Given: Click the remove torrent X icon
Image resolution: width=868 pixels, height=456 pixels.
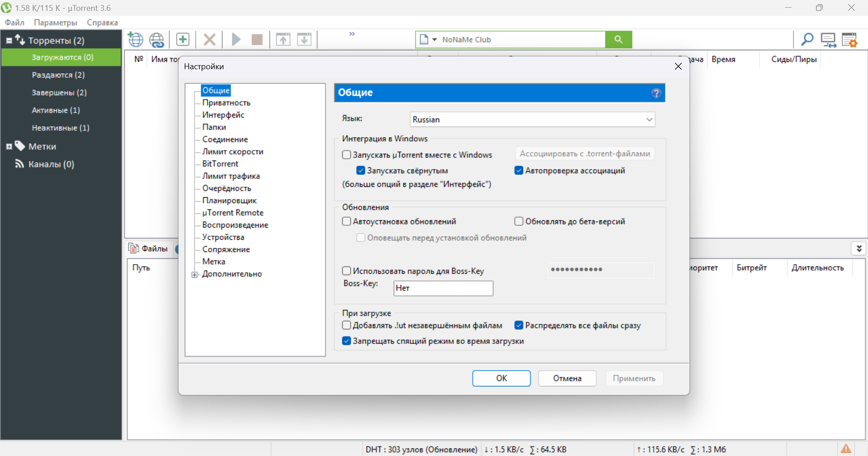Looking at the screenshot, I should [x=209, y=39].
